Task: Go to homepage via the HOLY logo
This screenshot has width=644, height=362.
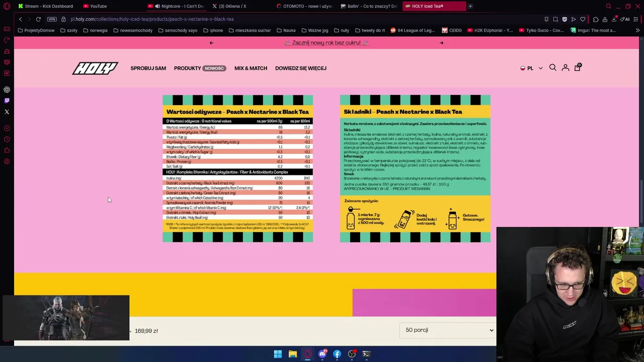Action: 95,68
